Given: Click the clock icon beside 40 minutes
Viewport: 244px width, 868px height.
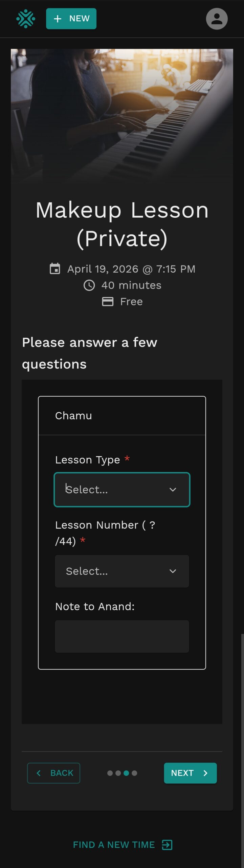Looking at the screenshot, I should (89, 285).
